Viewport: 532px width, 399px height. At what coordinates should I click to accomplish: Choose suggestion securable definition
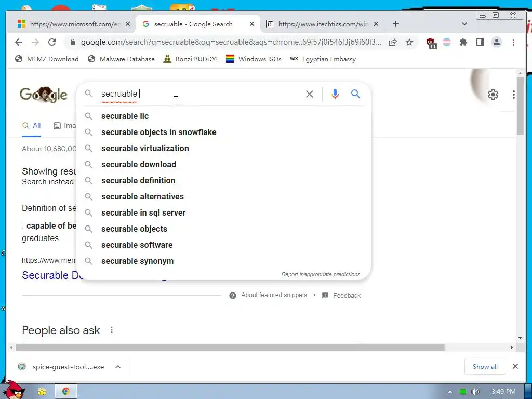click(x=224, y=180)
